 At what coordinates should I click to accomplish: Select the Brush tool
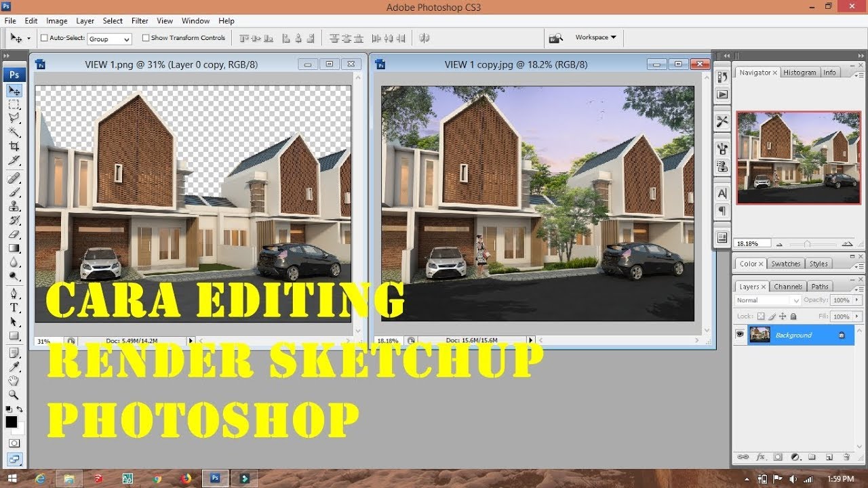(x=14, y=192)
